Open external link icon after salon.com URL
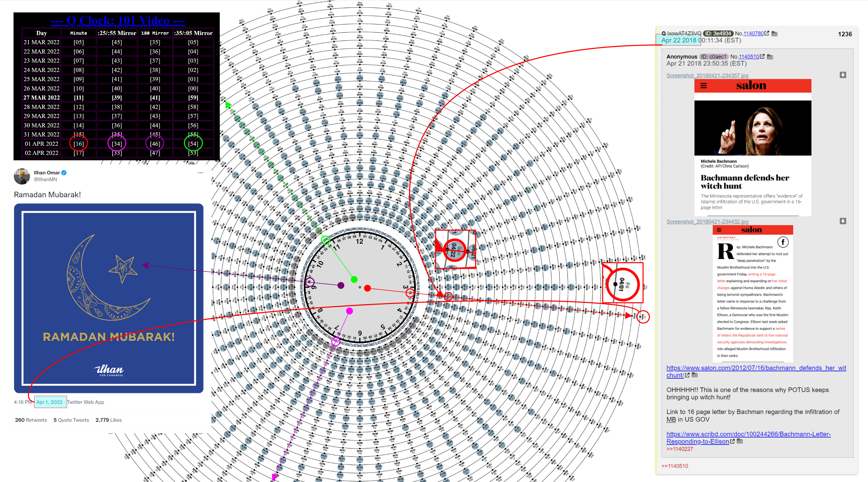 point(687,375)
